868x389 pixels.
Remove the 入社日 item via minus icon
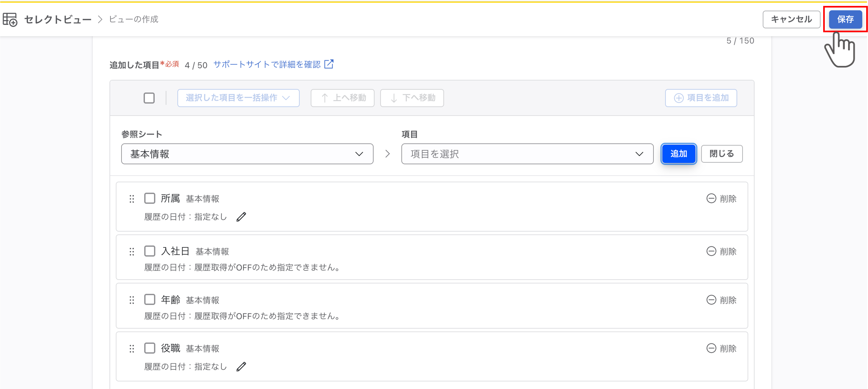(711, 251)
